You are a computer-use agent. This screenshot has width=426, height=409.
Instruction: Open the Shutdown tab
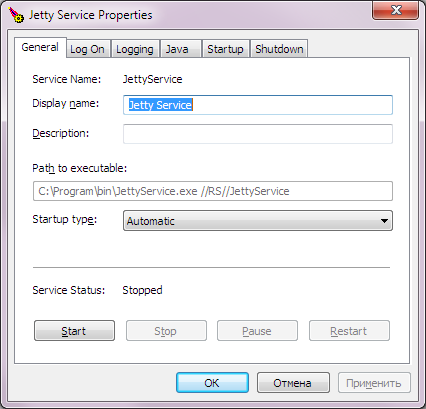tap(279, 49)
